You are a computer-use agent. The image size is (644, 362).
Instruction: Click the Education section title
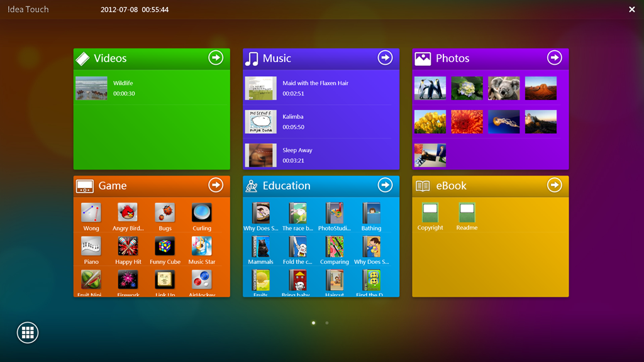(286, 185)
